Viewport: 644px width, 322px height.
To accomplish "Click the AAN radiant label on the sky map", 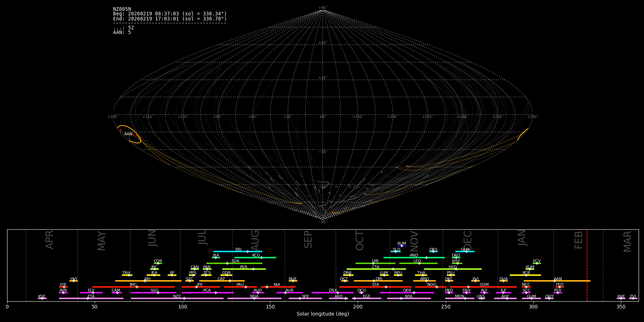I will [x=128, y=134].
